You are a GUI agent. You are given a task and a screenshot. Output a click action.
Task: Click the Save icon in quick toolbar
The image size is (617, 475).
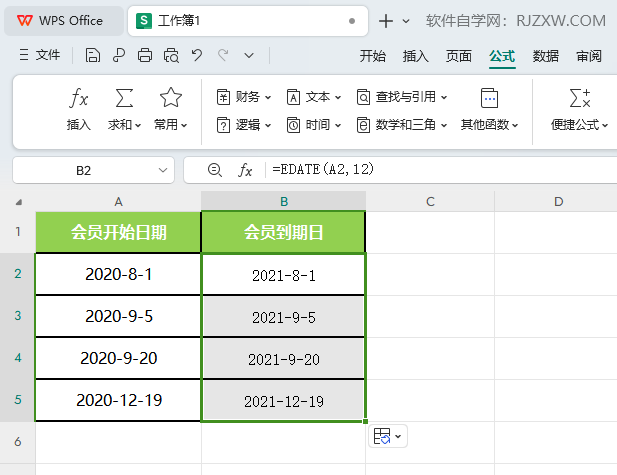pos(93,56)
